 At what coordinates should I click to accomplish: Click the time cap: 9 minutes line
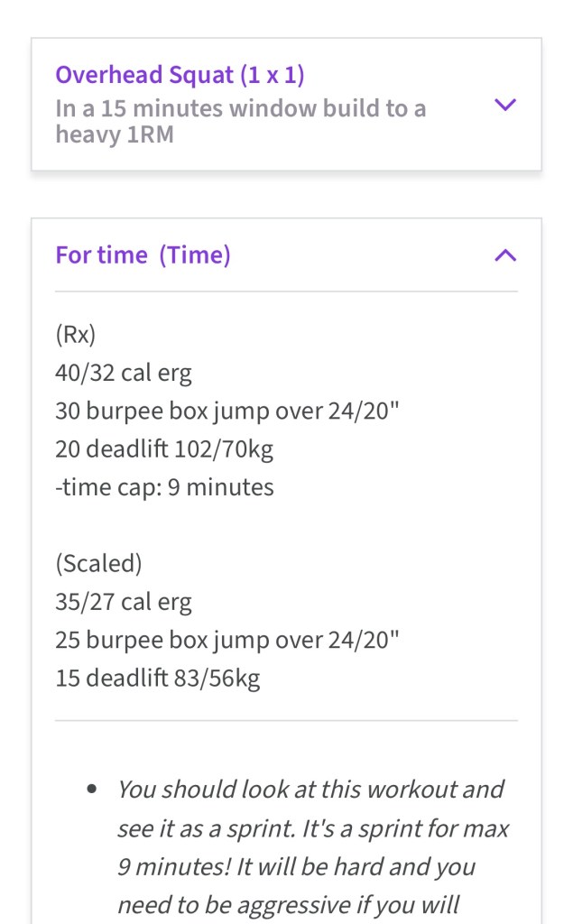[164, 487]
